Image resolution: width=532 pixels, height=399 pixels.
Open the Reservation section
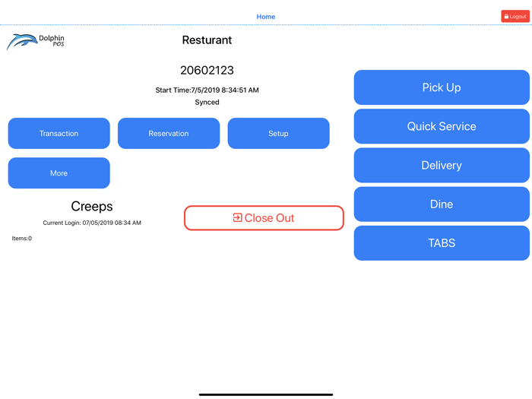(x=169, y=133)
